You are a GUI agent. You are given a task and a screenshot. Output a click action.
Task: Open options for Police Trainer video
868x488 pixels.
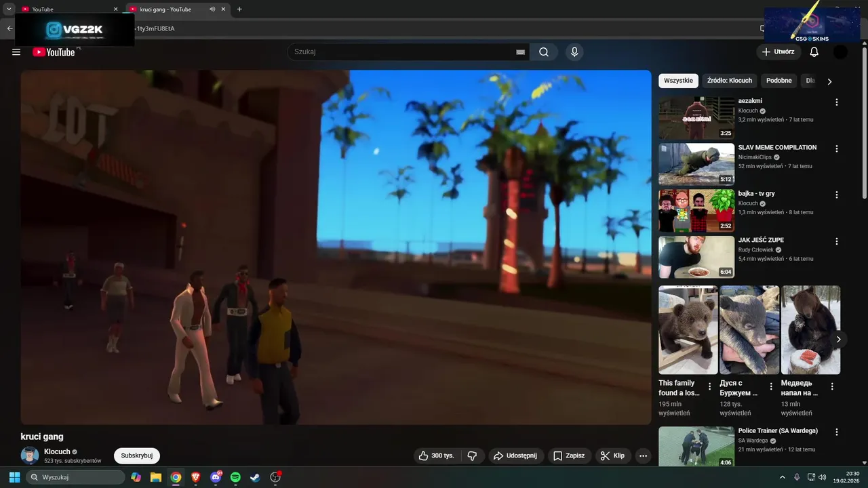click(836, 432)
